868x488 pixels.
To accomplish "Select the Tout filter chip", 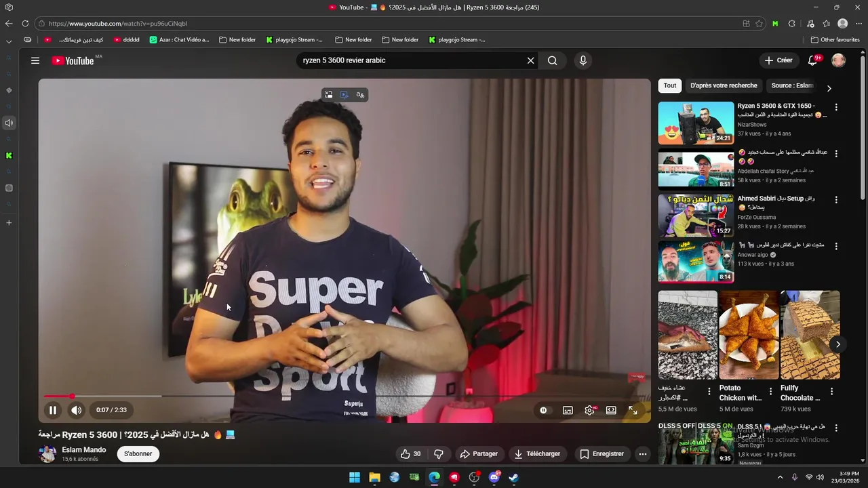I will click(x=670, y=86).
